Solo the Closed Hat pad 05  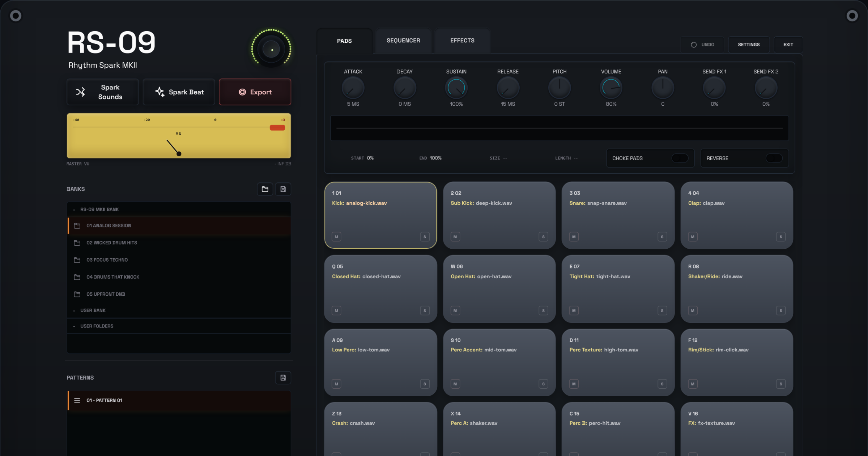(x=425, y=311)
